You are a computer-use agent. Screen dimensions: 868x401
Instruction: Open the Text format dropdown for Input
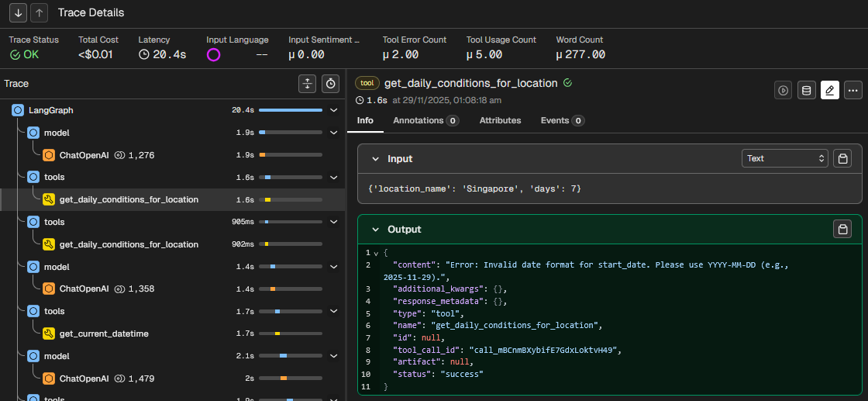pyautogui.click(x=785, y=158)
